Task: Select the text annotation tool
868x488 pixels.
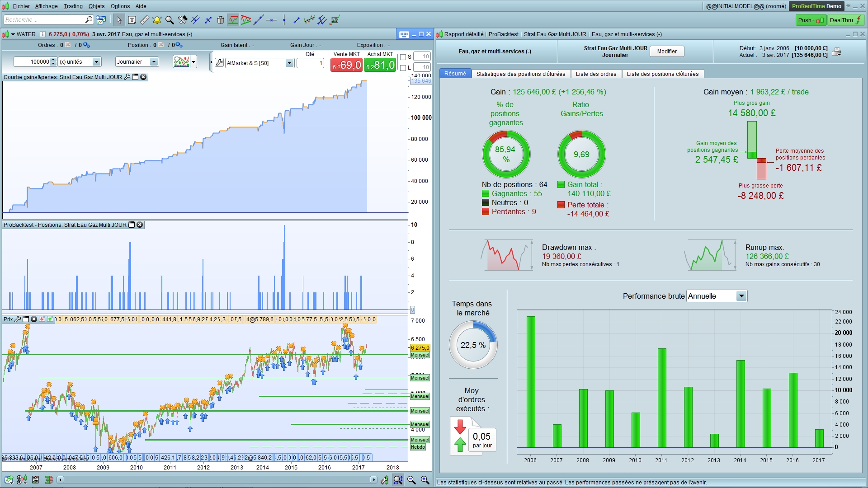Action: (x=132, y=20)
